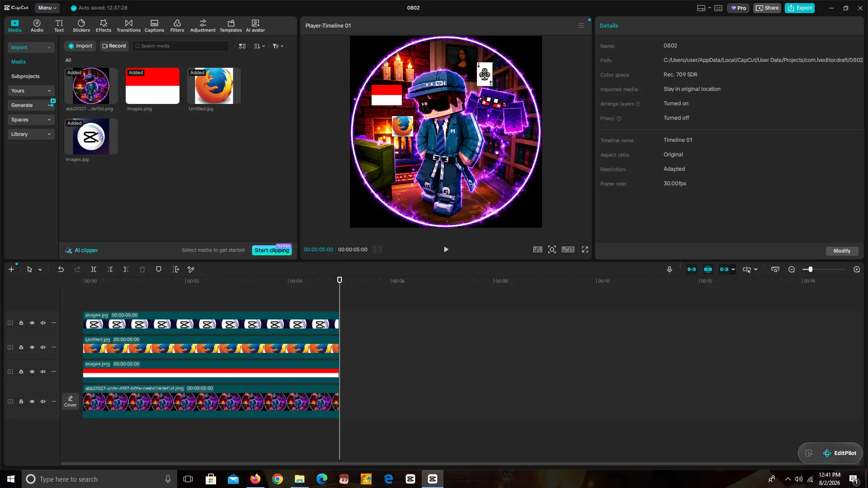Viewport: 868px width, 488px height.
Task: Toggle visibility of the main abb2f027 track
Action: [x=32, y=402]
